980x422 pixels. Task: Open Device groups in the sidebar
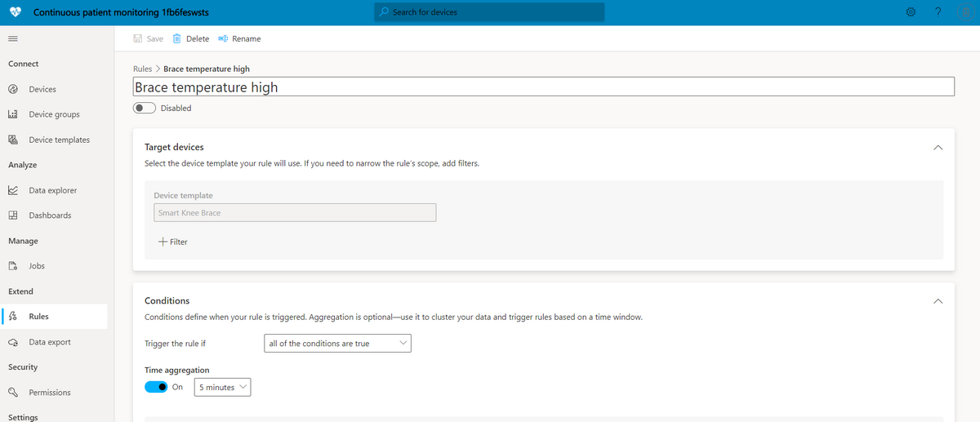click(x=53, y=114)
